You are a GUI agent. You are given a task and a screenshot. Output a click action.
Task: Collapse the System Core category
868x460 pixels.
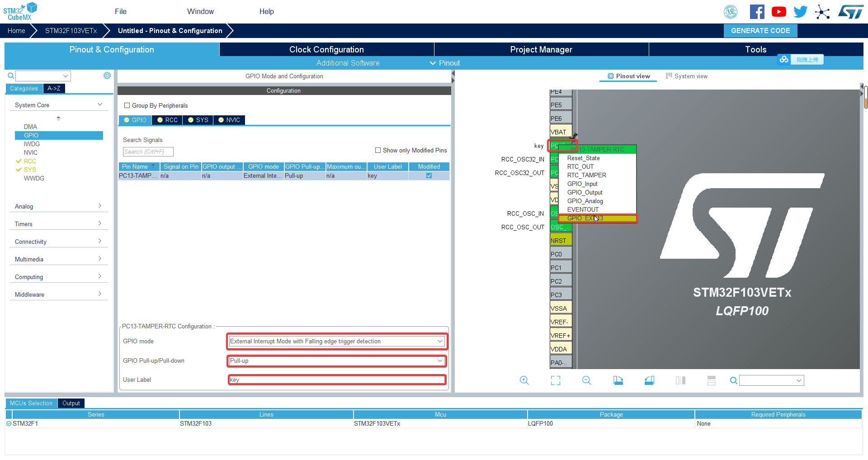(100, 104)
